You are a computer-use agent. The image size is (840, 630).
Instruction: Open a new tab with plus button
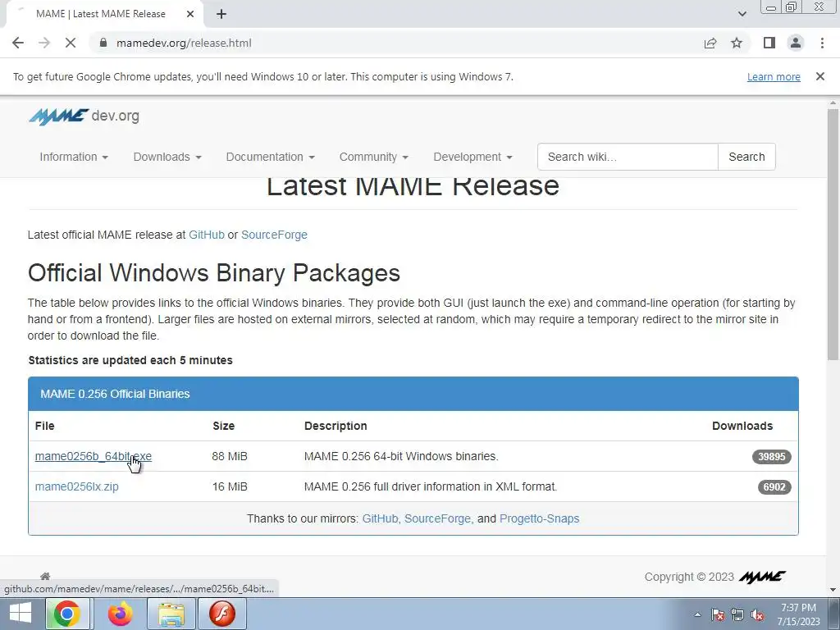pos(221,14)
